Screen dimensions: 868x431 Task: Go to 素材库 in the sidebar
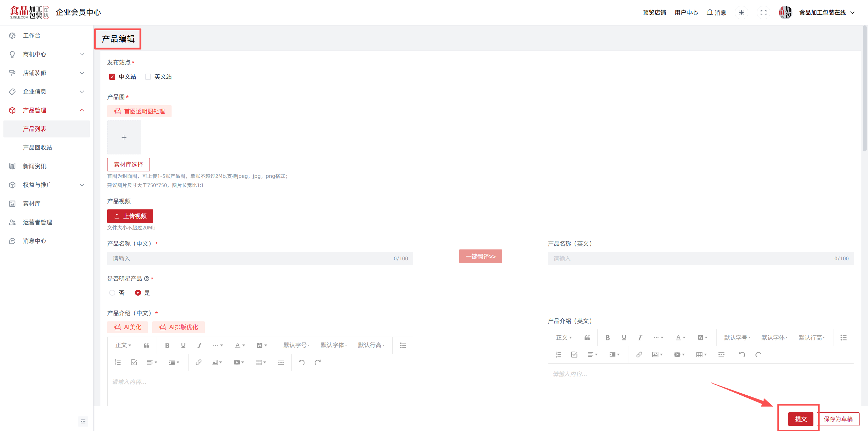[32, 204]
